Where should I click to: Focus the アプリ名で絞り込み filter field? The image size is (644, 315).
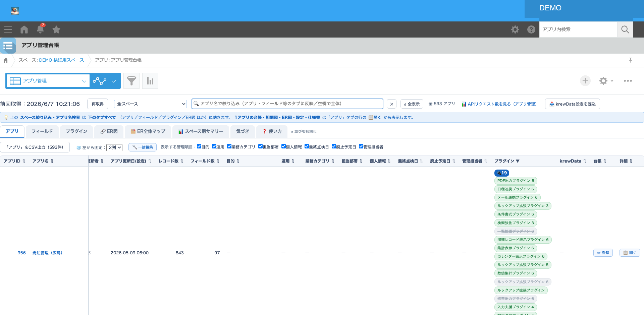point(287,104)
